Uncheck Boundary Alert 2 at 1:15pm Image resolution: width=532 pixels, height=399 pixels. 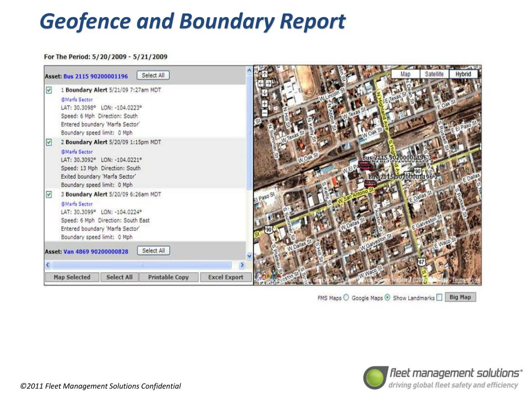click(x=49, y=142)
